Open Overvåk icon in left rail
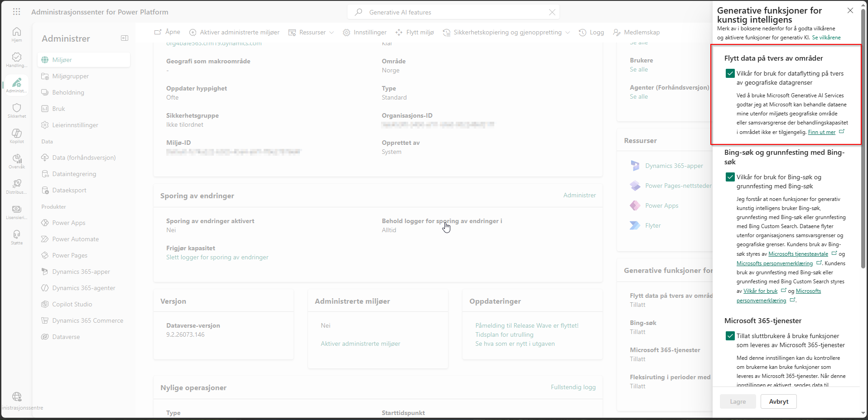 click(x=17, y=161)
